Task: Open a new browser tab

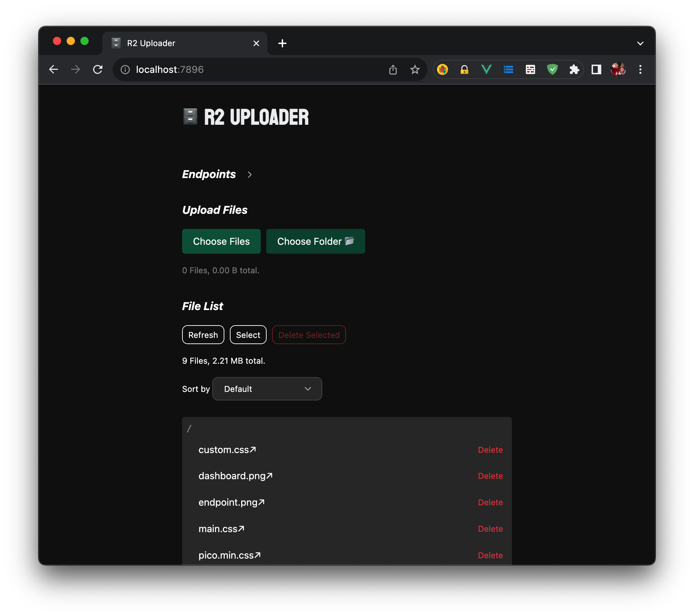Action: coord(282,43)
